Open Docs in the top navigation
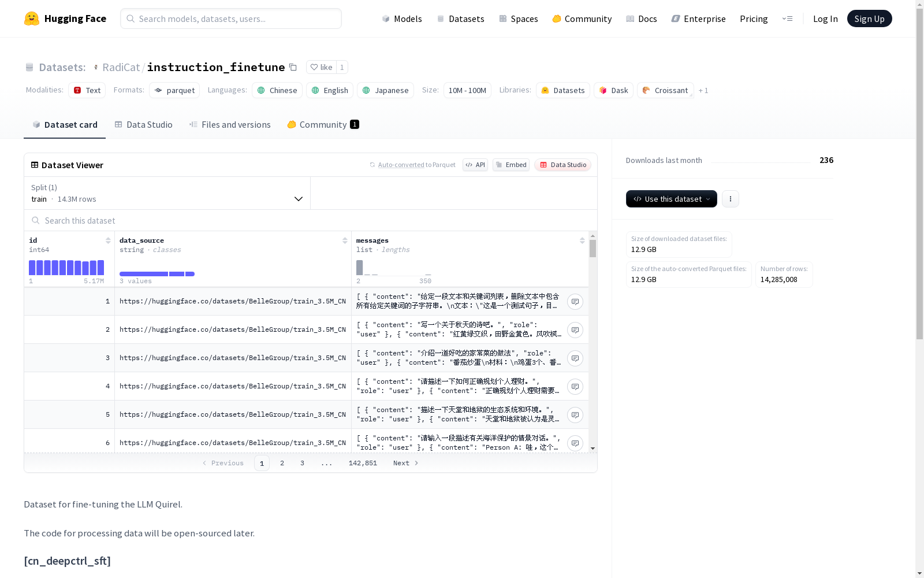The image size is (924, 578). 642,18
